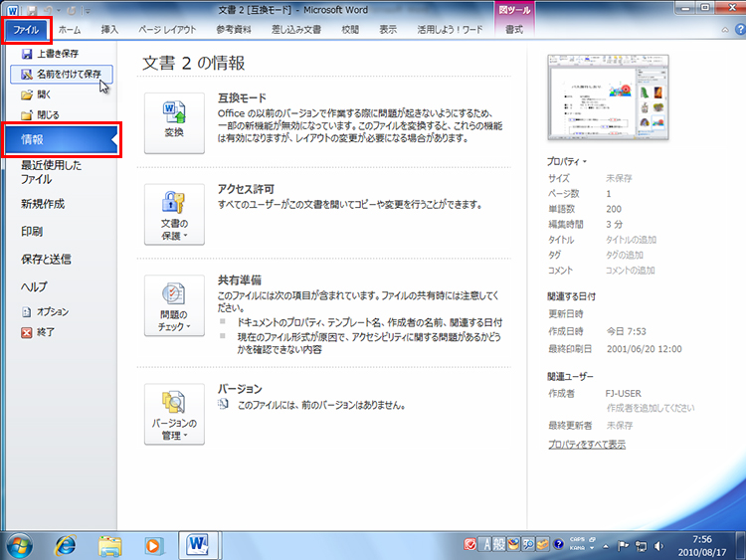746x560 pixels.
Task: Select ヘルプ in the file menu
Action: (x=34, y=286)
